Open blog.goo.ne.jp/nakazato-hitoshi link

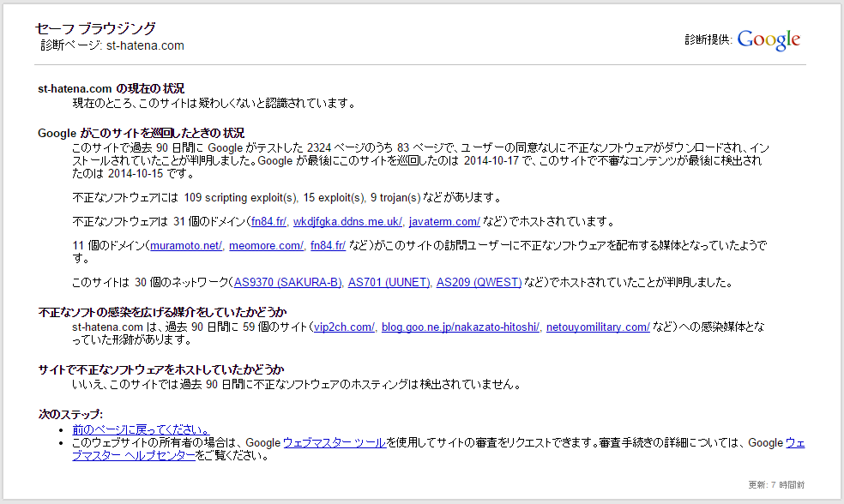[461, 327]
